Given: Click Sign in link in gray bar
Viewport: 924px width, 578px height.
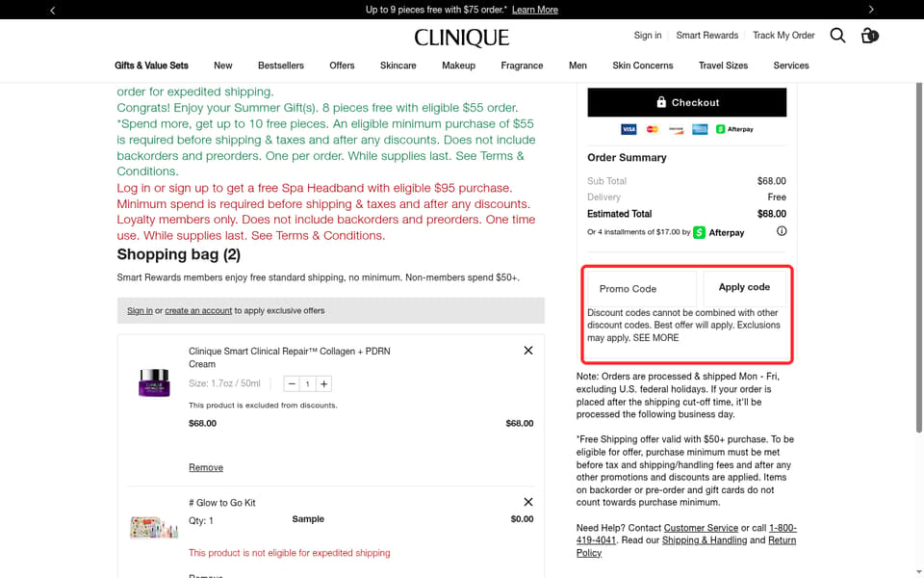Looking at the screenshot, I should pyautogui.click(x=140, y=311).
